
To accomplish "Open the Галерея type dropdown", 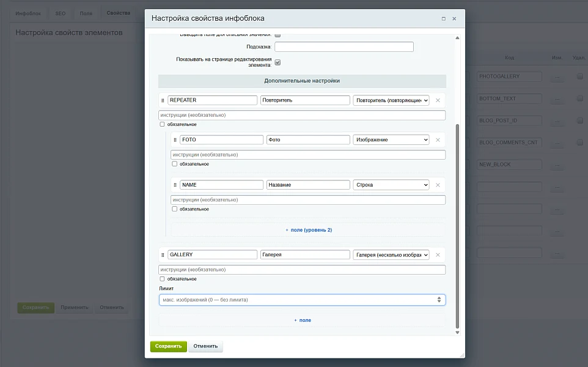I will pos(391,255).
